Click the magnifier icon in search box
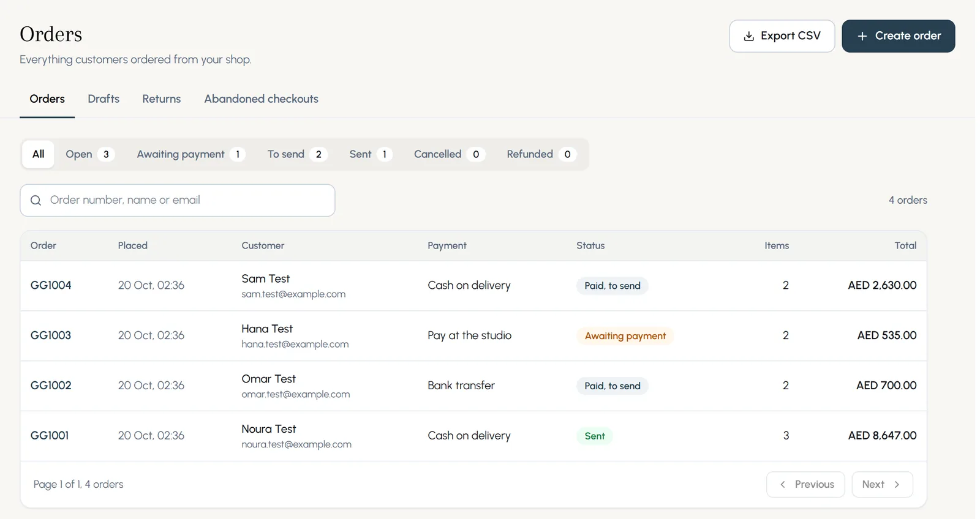Screen dimensions: 980x519 coord(36,200)
